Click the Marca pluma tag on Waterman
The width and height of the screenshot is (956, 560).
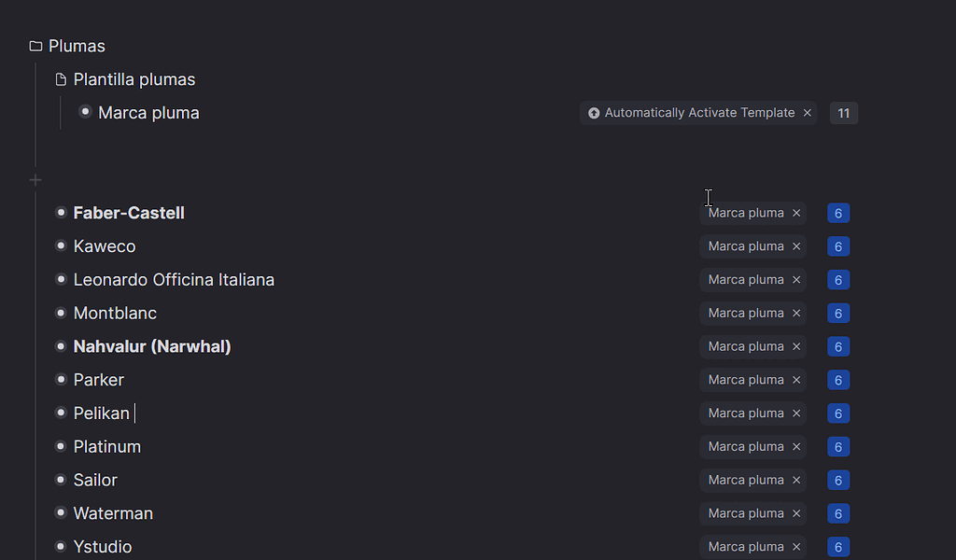point(745,513)
